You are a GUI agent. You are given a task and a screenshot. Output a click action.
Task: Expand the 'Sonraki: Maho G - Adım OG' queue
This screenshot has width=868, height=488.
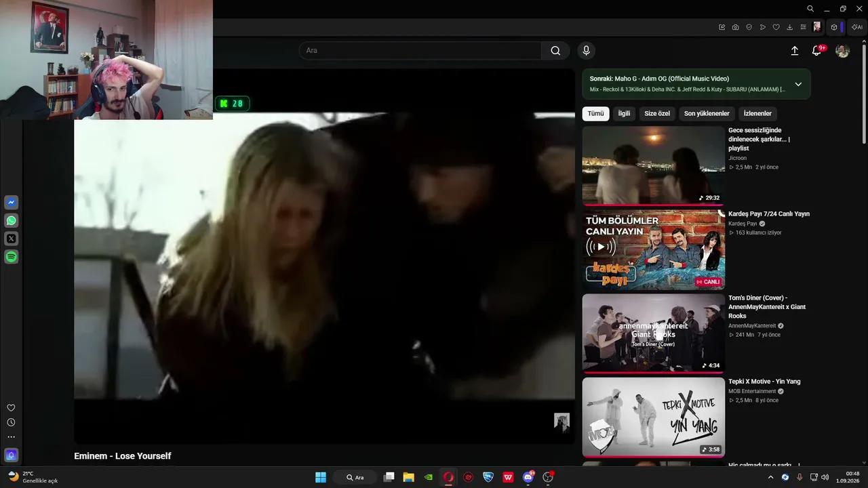[798, 84]
